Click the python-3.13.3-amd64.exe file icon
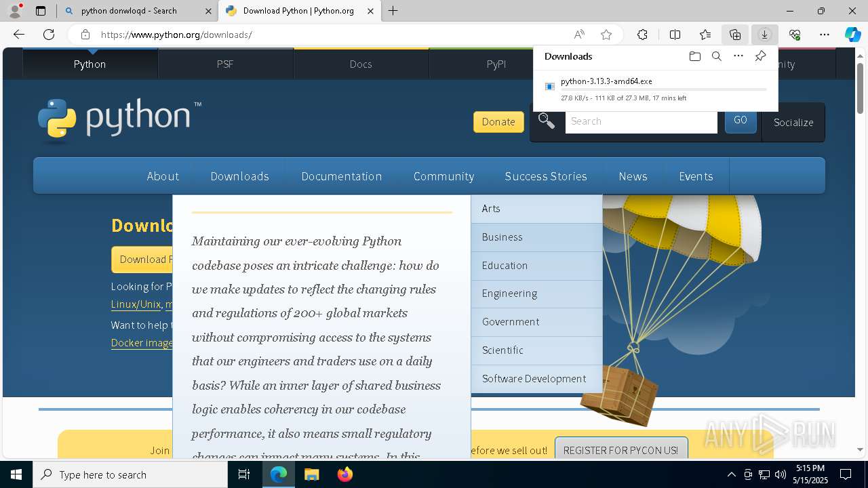Image resolution: width=868 pixels, height=488 pixels. [550, 86]
